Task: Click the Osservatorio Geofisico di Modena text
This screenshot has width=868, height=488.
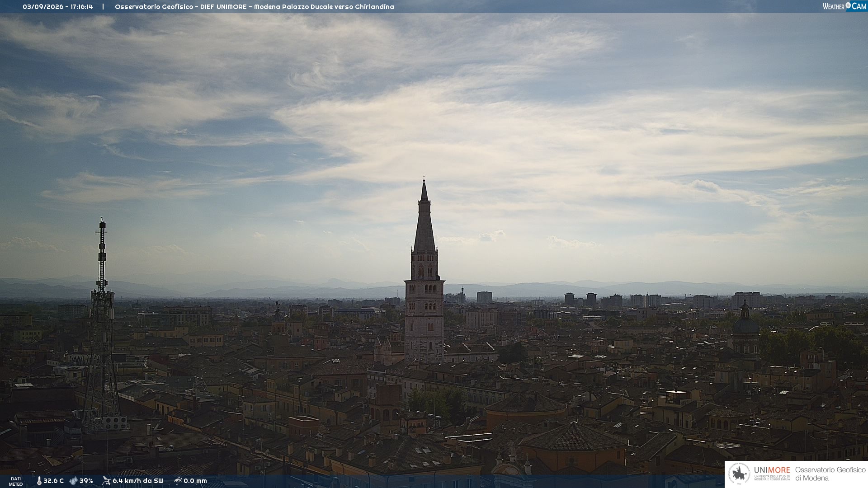Action: pyautogui.click(x=830, y=474)
